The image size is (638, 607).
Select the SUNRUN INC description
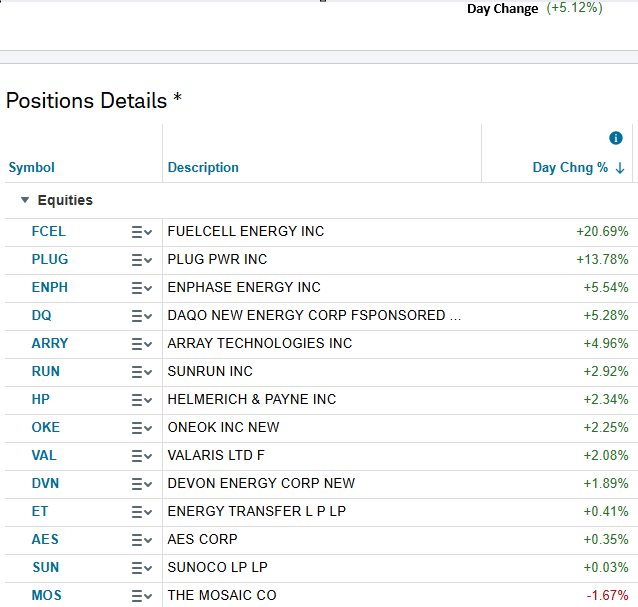click(x=210, y=371)
